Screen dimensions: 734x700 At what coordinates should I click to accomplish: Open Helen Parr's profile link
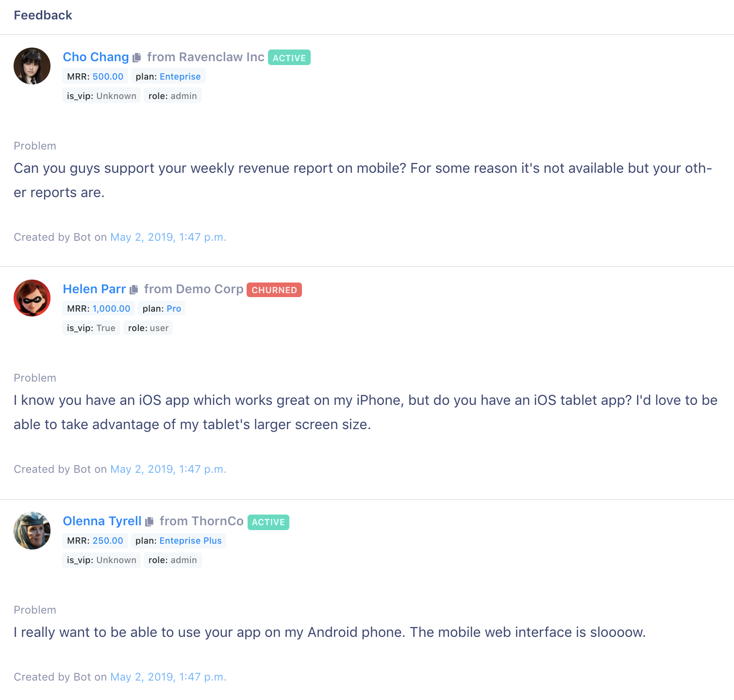(x=94, y=289)
